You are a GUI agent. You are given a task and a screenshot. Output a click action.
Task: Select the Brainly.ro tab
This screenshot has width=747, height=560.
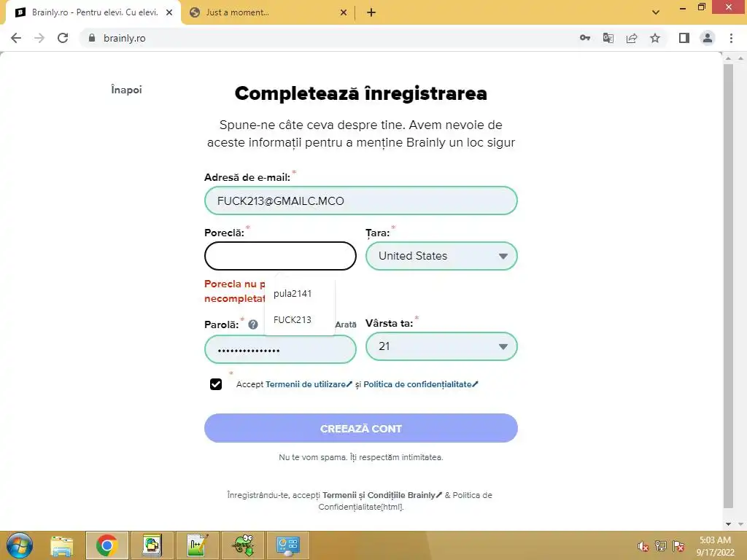click(x=93, y=13)
